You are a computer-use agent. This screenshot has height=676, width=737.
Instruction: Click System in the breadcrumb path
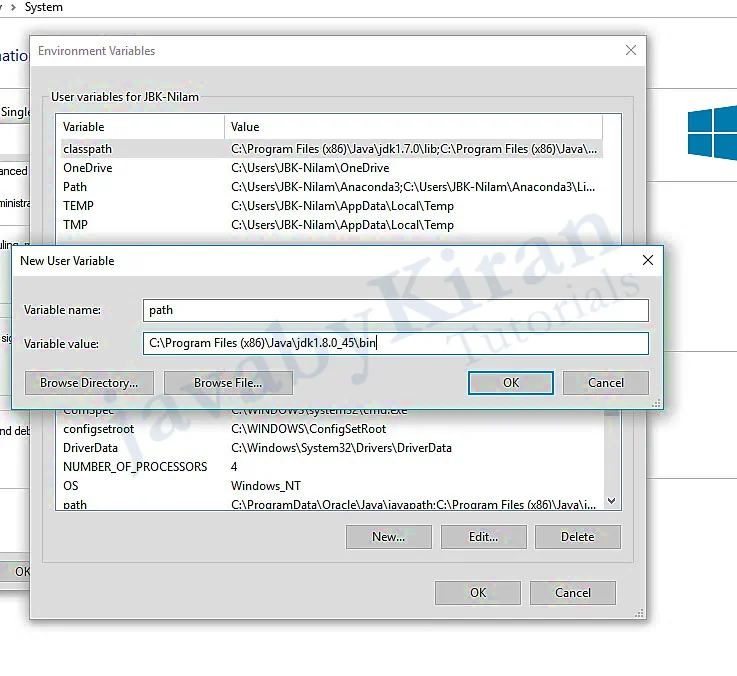pos(44,7)
